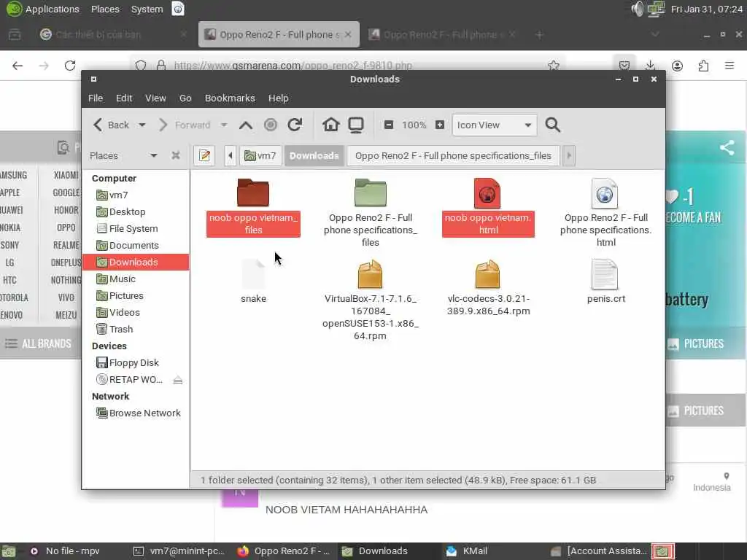
Task: Go up to the parent folder
Action: click(x=246, y=125)
